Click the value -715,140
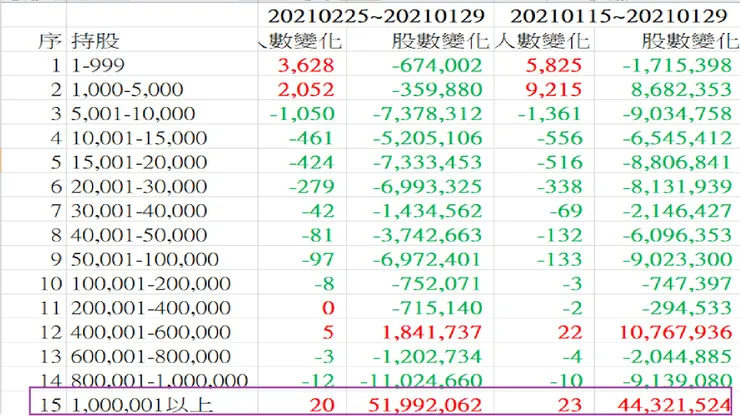 [437, 308]
